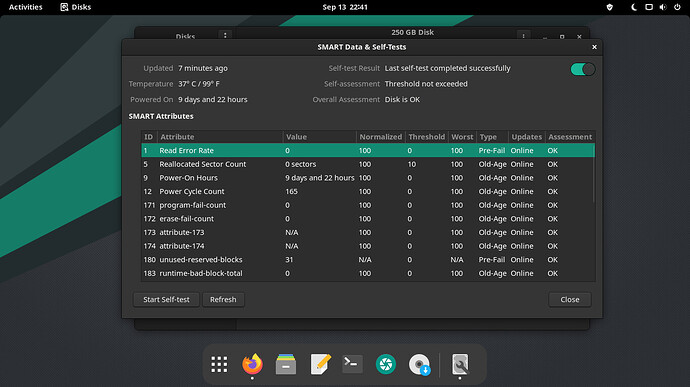This screenshot has width=690, height=387.
Task: Click the Power Cycle Count value 165
Action: point(291,192)
